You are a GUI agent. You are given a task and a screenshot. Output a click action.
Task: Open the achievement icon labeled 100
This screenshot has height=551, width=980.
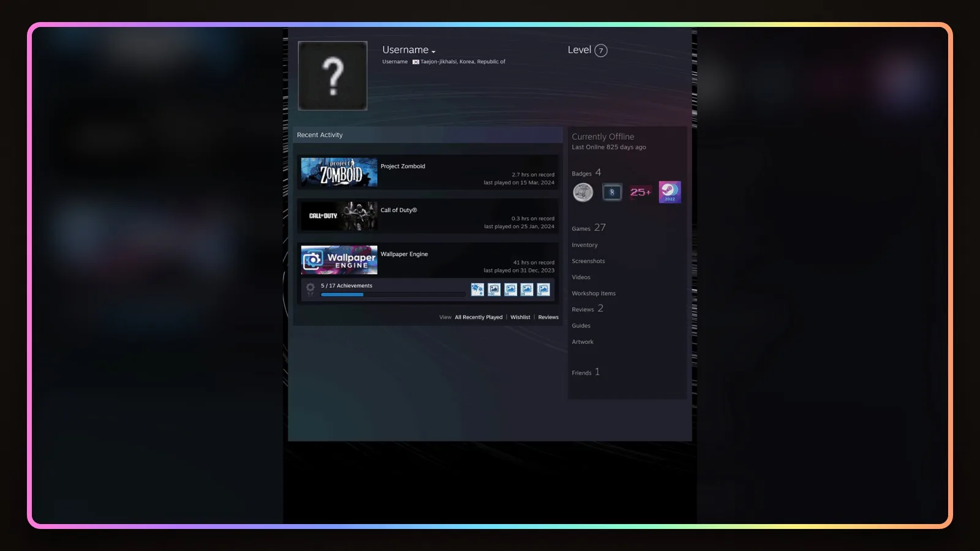tap(494, 290)
